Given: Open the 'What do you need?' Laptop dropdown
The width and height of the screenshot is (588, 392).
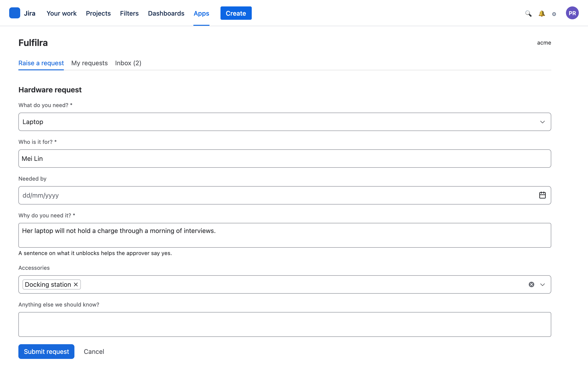Looking at the screenshot, I should 285,122.
